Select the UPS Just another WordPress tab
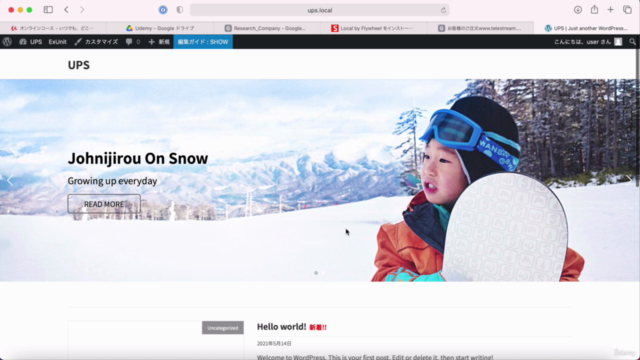Screen dimensions: 640x360 [x=587, y=28]
